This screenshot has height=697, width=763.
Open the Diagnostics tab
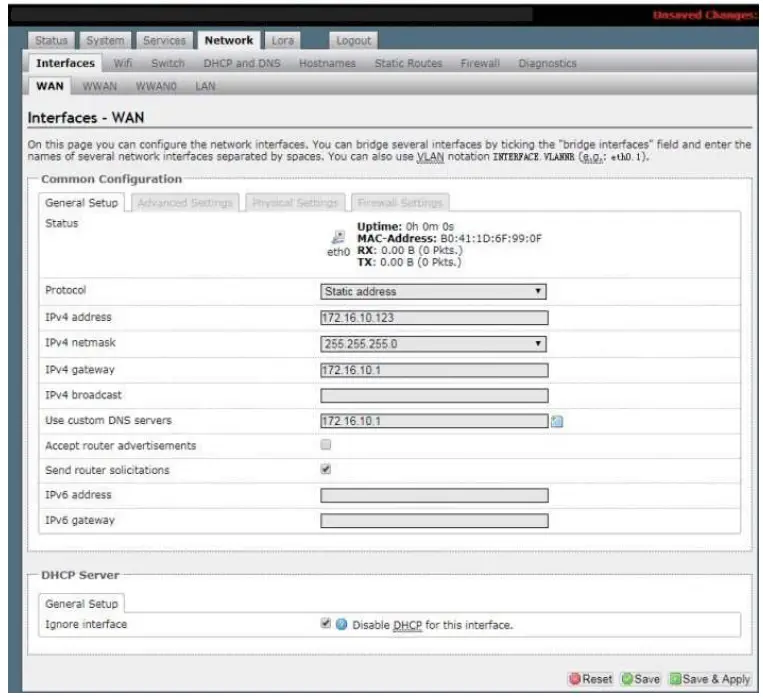[547, 63]
